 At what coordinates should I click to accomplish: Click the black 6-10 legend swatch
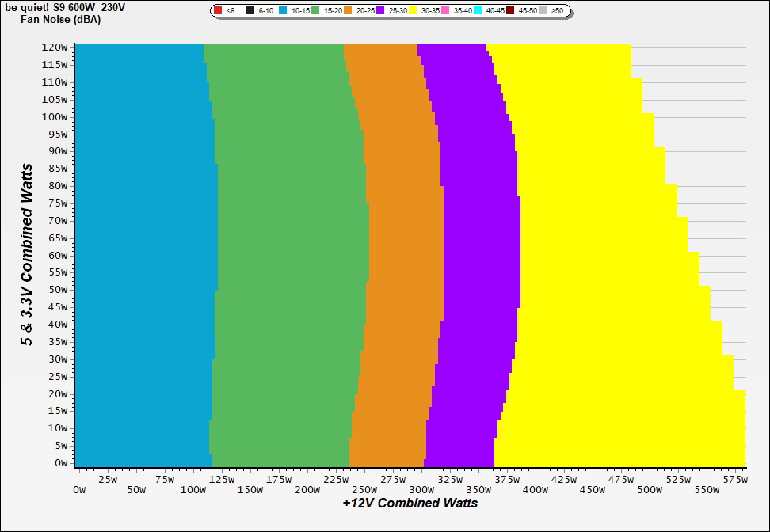[x=250, y=11]
